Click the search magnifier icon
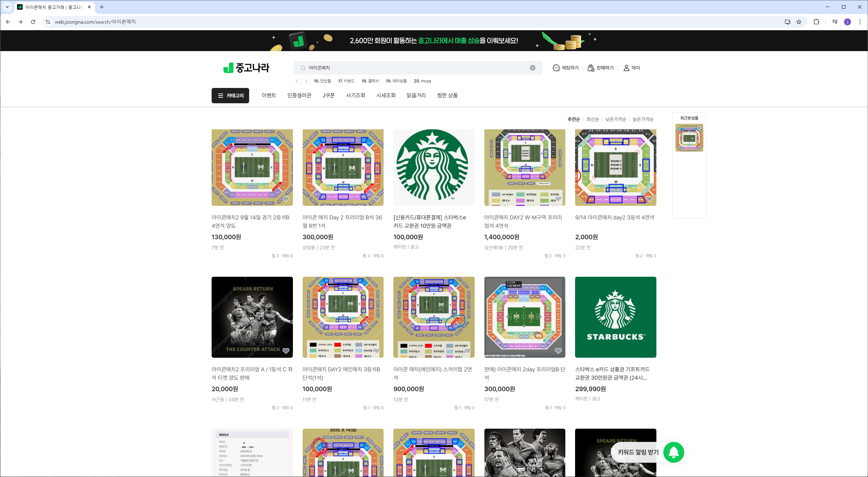The image size is (868, 477). point(303,68)
